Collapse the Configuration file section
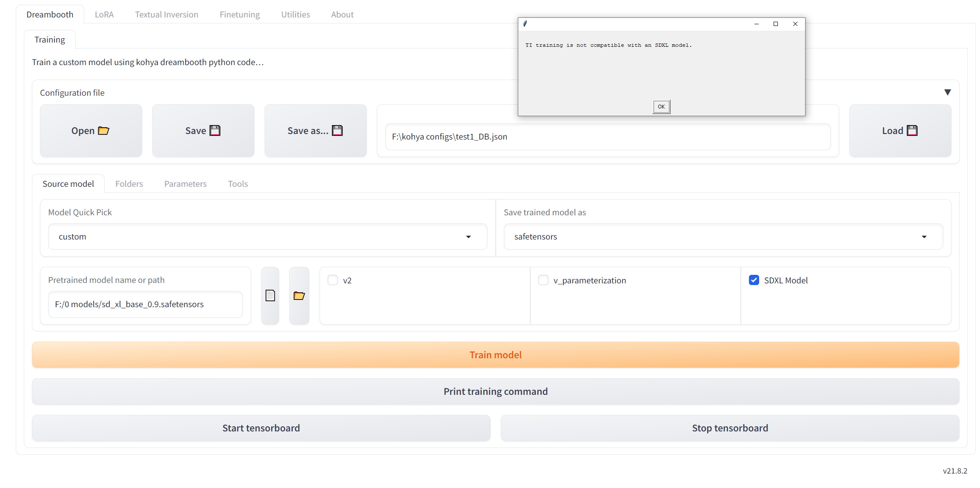 coord(947,92)
